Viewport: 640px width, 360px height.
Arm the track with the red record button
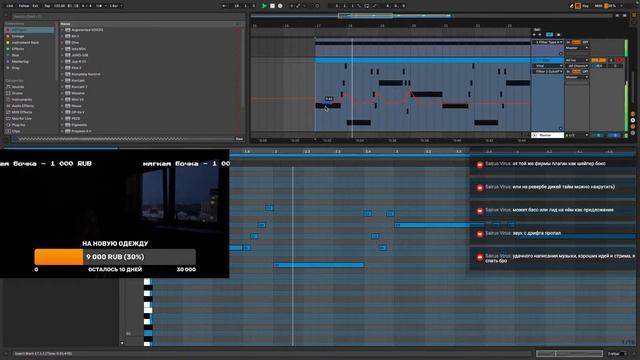pos(620,60)
